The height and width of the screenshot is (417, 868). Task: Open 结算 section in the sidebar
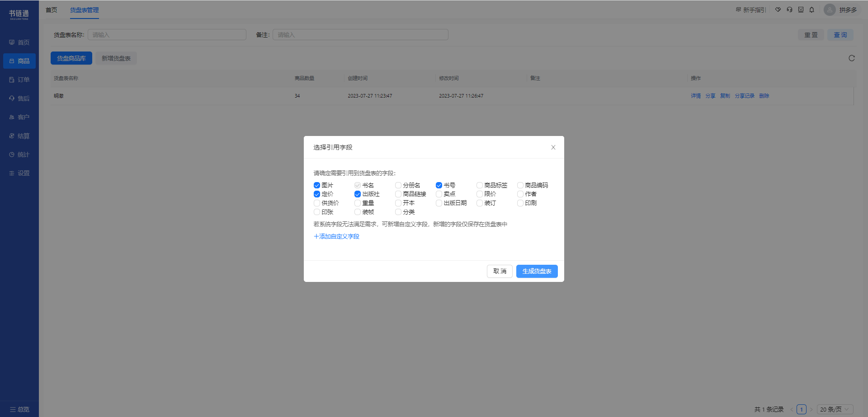(19, 136)
